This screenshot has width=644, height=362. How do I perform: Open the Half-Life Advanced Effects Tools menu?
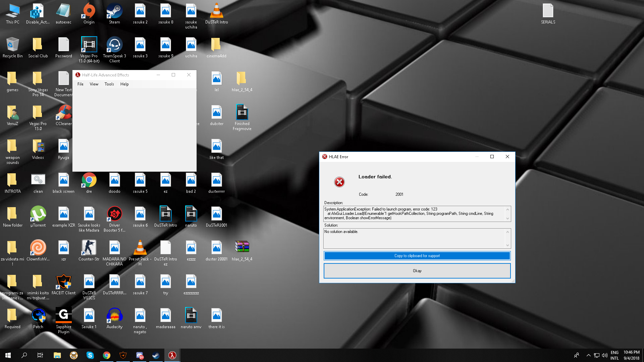[x=109, y=84]
